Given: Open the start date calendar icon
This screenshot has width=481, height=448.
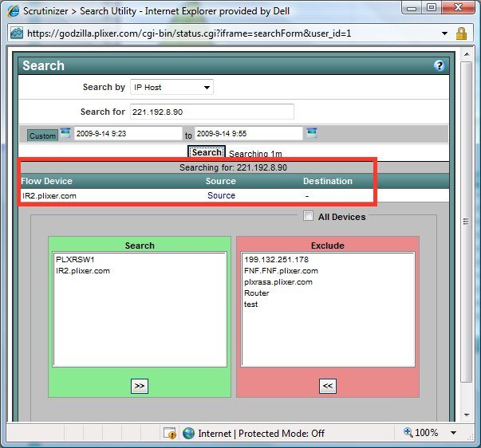Looking at the screenshot, I should [x=65, y=133].
